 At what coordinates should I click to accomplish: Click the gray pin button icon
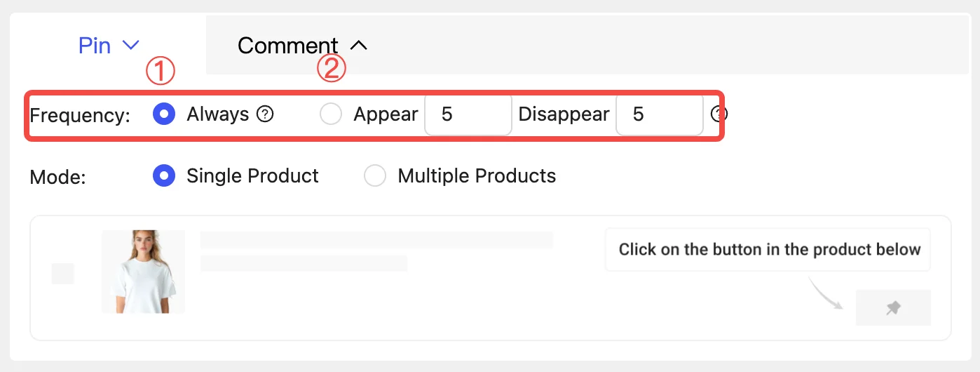tap(893, 307)
